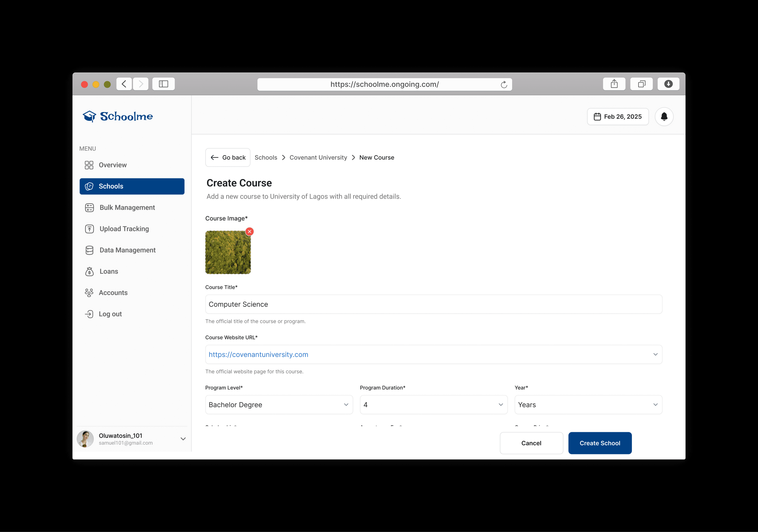Click the Course Image* label
The image size is (758, 532).
[x=226, y=218]
